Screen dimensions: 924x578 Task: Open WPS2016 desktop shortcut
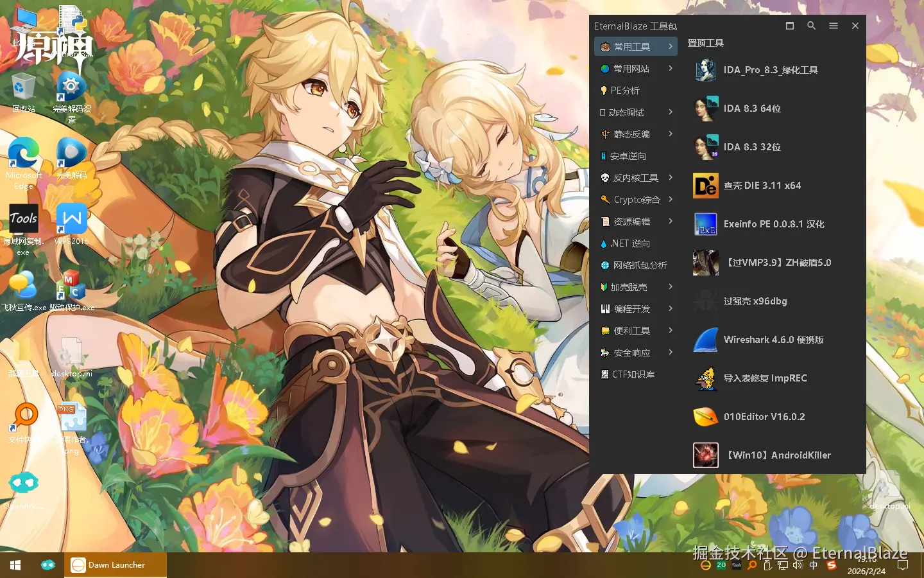coord(72,224)
